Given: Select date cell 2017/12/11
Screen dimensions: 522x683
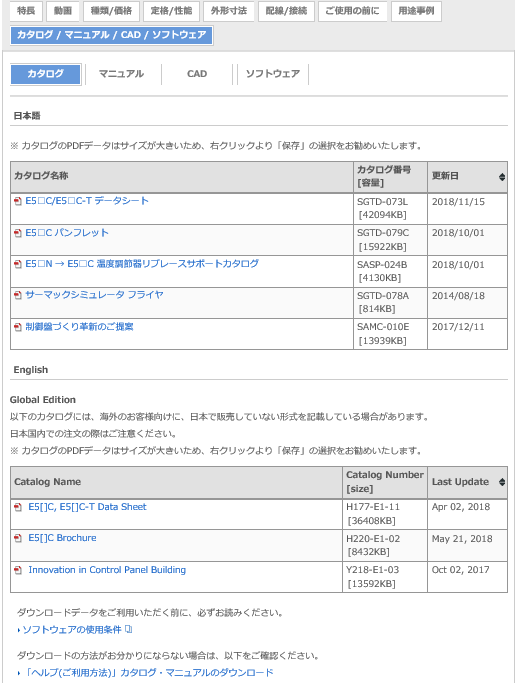Looking at the screenshot, I should (467, 334).
